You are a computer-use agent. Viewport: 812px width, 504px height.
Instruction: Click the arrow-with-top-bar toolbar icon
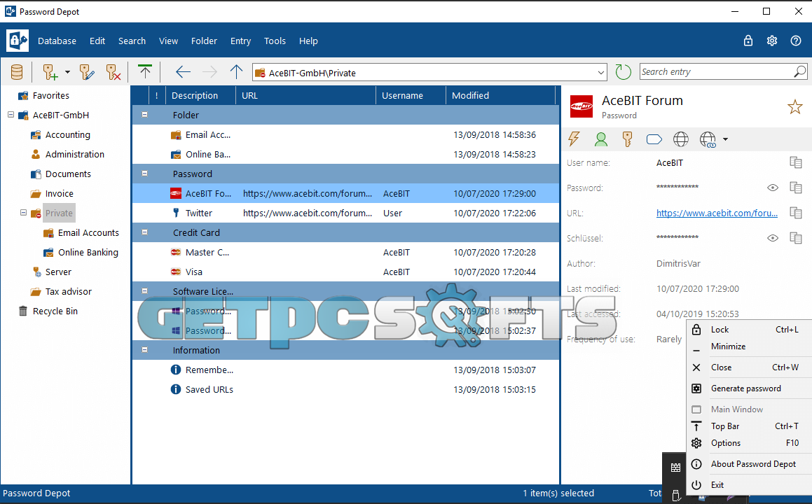click(145, 71)
